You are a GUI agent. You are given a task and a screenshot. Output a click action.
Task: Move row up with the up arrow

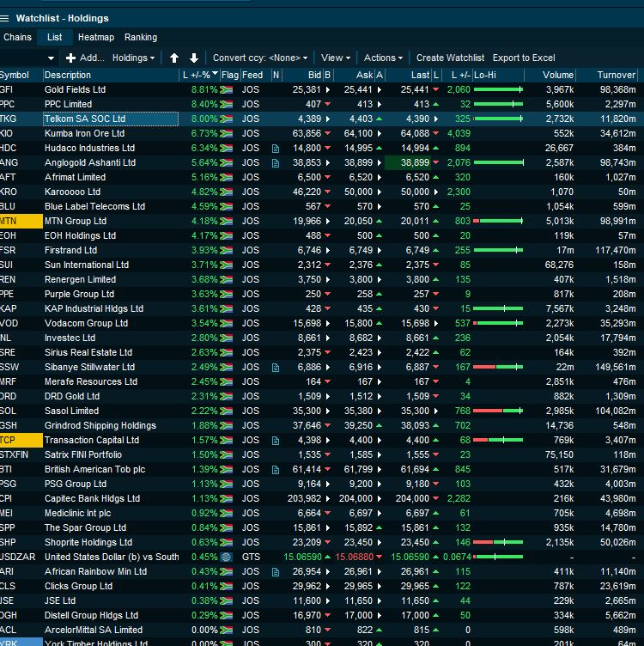174,58
